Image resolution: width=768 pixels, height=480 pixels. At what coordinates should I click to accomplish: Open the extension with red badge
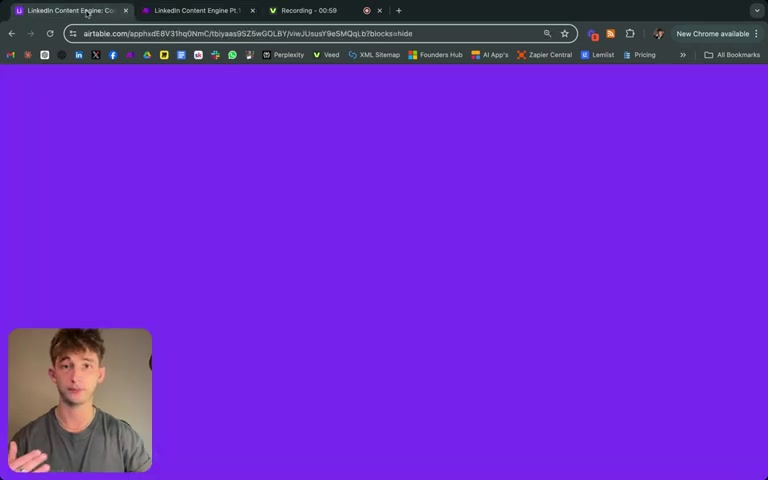tap(593, 34)
